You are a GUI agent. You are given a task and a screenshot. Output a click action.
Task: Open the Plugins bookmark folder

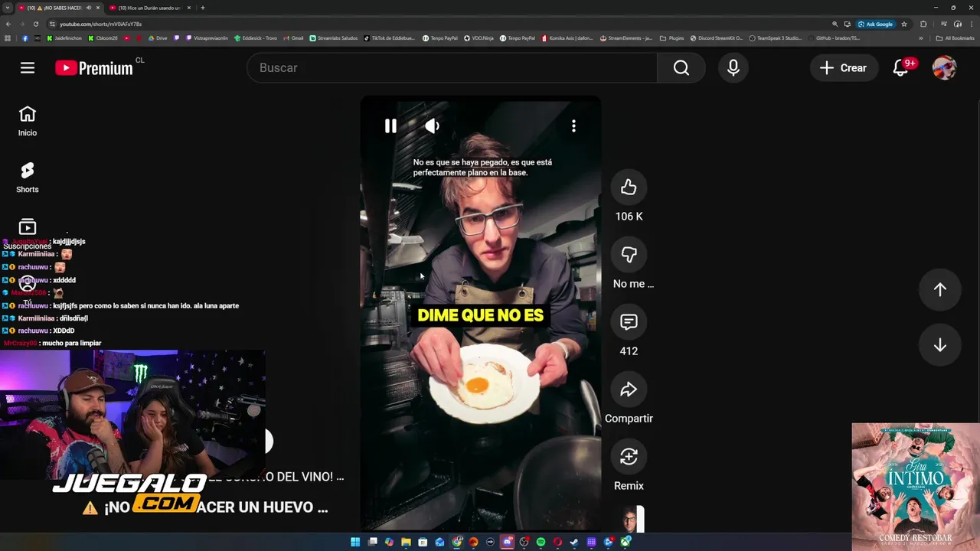tap(671, 37)
